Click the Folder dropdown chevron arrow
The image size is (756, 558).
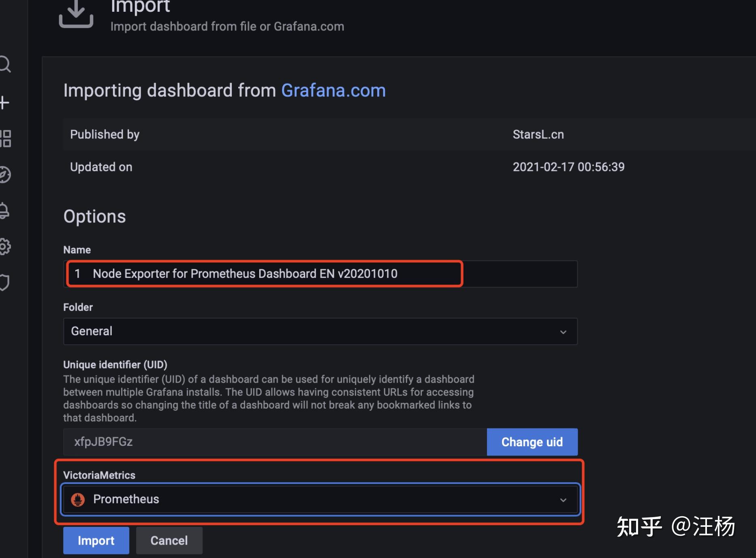[x=563, y=332]
